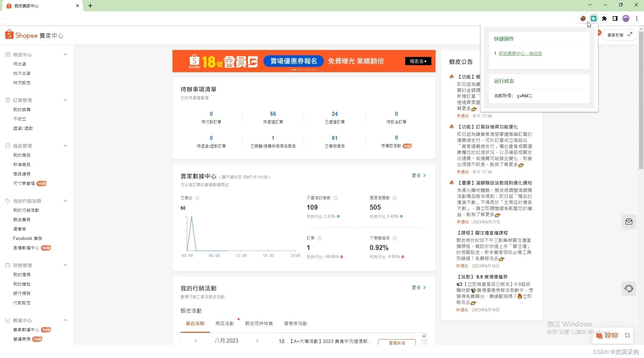
Task: Click the first banner carousel indicator
Action: pyautogui.click(x=294, y=70)
